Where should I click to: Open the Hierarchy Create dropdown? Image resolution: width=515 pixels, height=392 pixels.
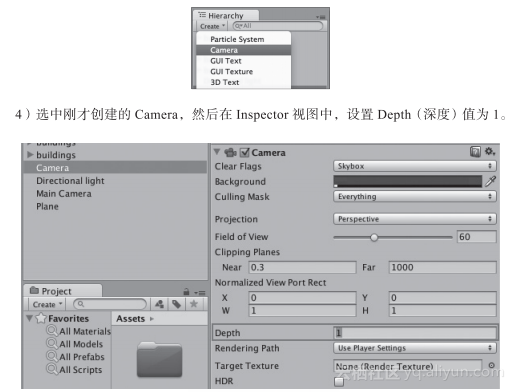[212, 26]
